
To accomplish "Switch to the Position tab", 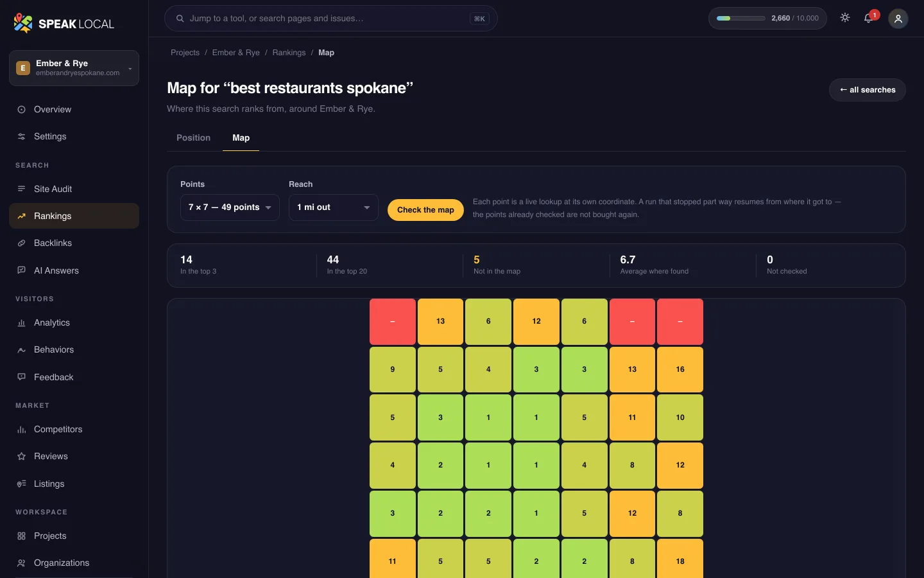I will click(x=193, y=137).
